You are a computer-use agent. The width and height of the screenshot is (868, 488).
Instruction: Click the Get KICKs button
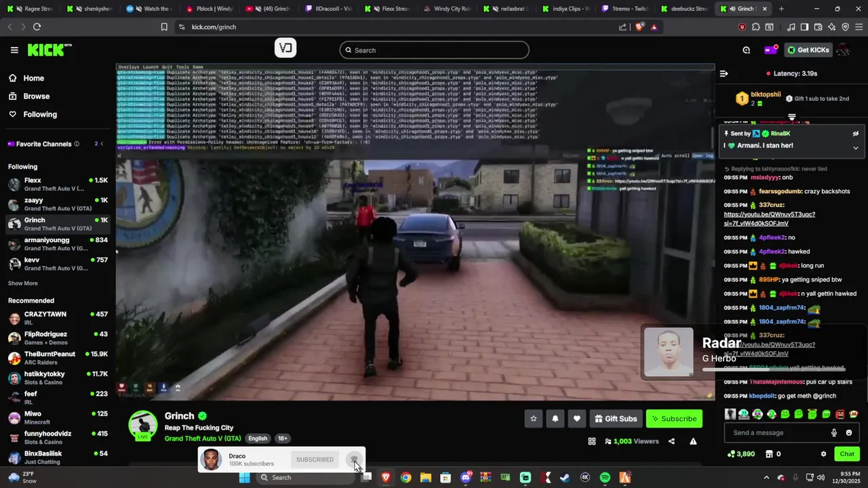pos(808,50)
